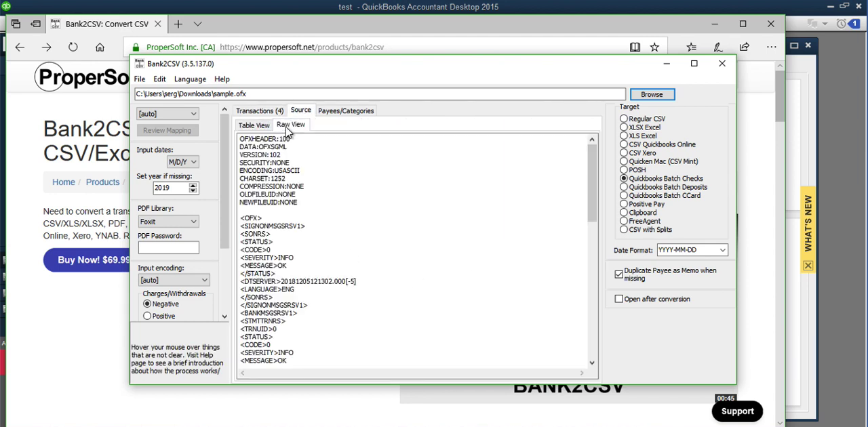Reload the ProperSoft page
Viewport: 868px width, 427px height.
point(73,47)
